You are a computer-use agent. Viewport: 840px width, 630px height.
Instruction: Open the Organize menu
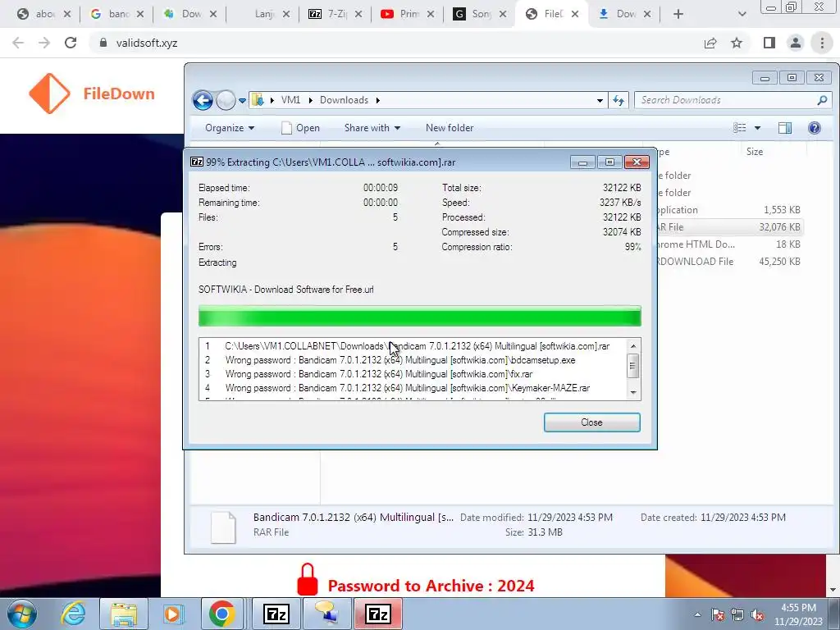(x=230, y=128)
